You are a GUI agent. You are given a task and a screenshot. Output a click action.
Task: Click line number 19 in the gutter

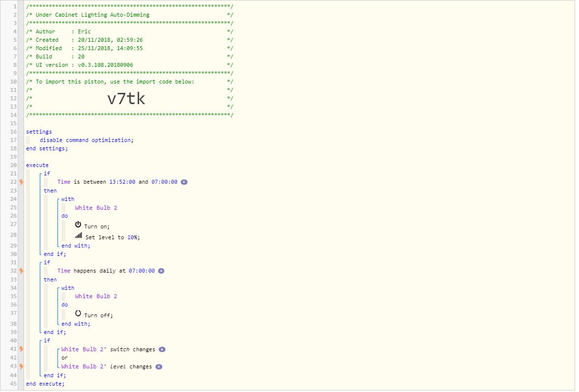click(x=13, y=157)
